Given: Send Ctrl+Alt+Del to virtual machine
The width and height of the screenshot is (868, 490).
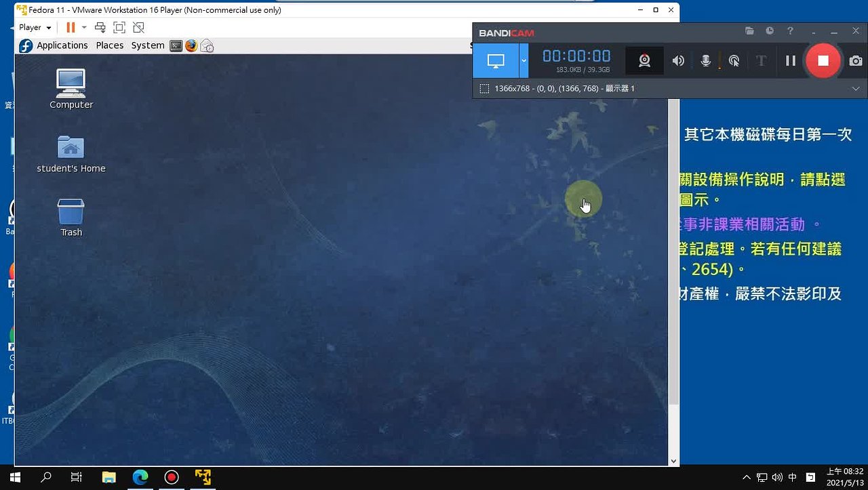Looking at the screenshot, I should pyautogui.click(x=100, y=28).
